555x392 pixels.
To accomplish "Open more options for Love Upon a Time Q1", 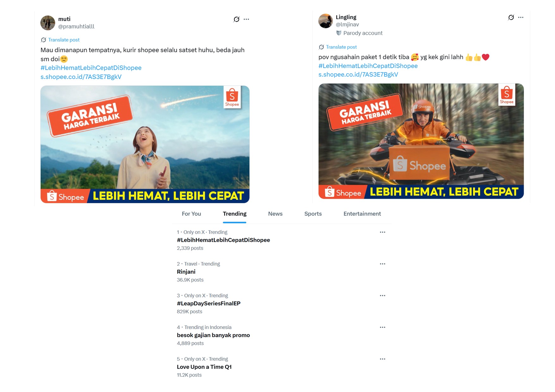I will coord(383,359).
